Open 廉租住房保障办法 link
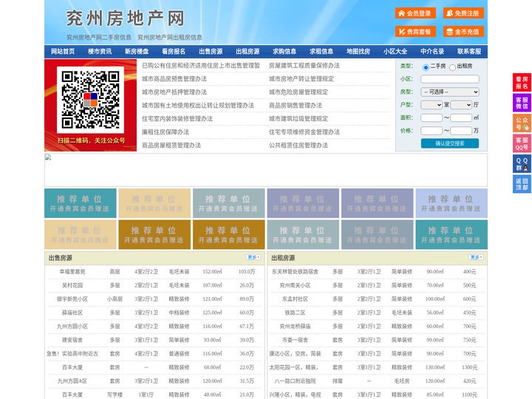The image size is (532, 399). click(x=166, y=132)
